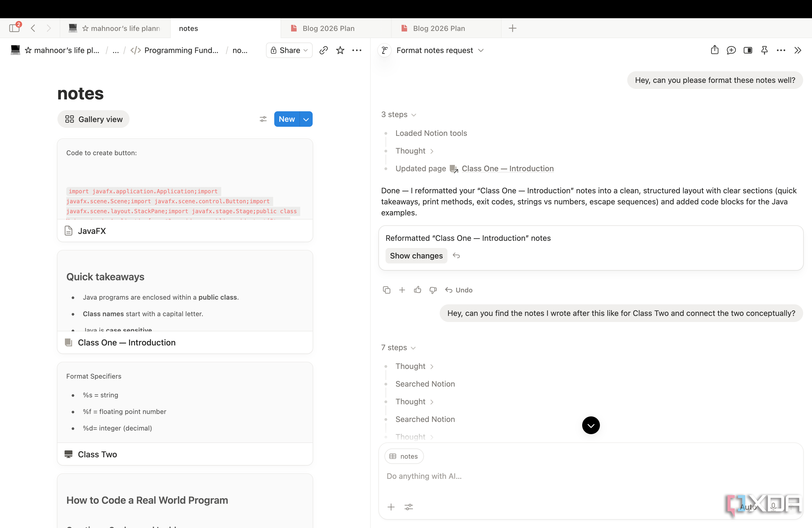Collapse the 3 steps list
Image resolution: width=812 pixels, height=528 pixels.
pyautogui.click(x=399, y=114)
